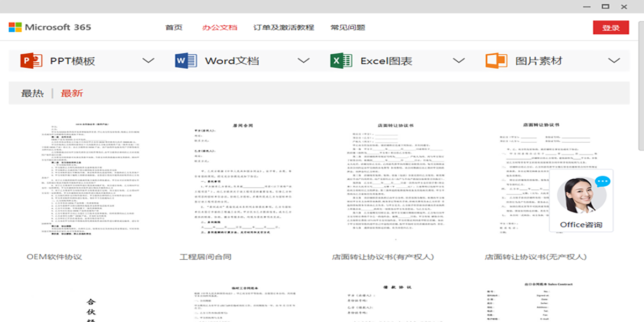
Task: Sort documents by 最热
Action: pos(32,93)
